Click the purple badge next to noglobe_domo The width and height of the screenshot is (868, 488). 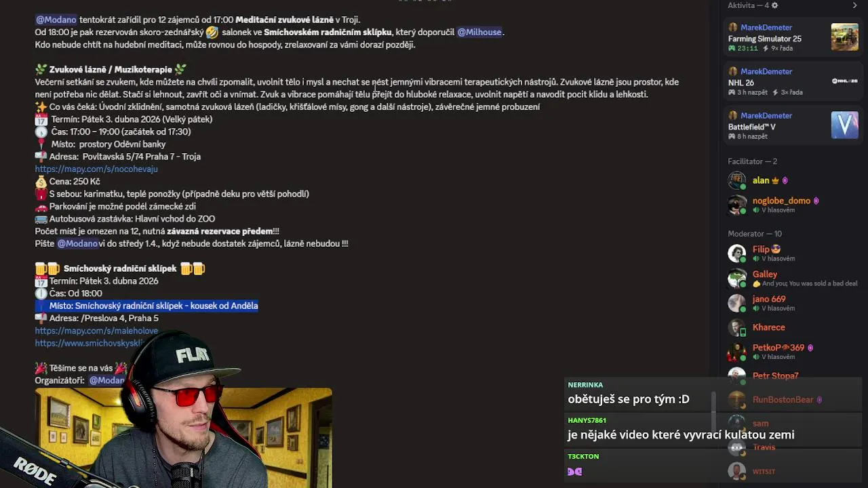coord(816,201)
